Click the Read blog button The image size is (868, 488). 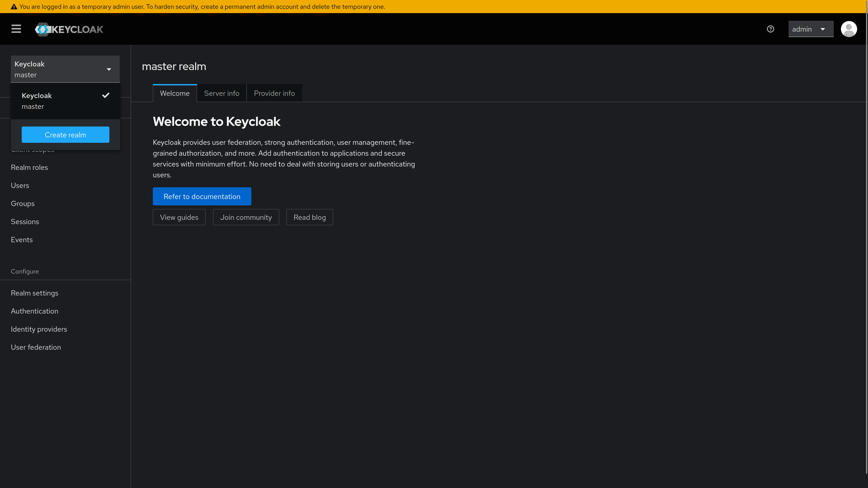coord(310,217)
